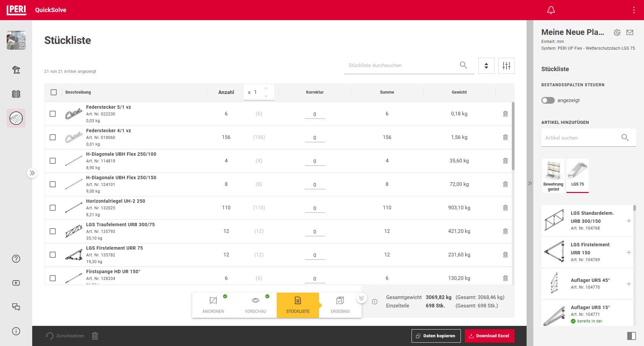
Task: Select the LGS 75 category tab
Action: point(578,176)
